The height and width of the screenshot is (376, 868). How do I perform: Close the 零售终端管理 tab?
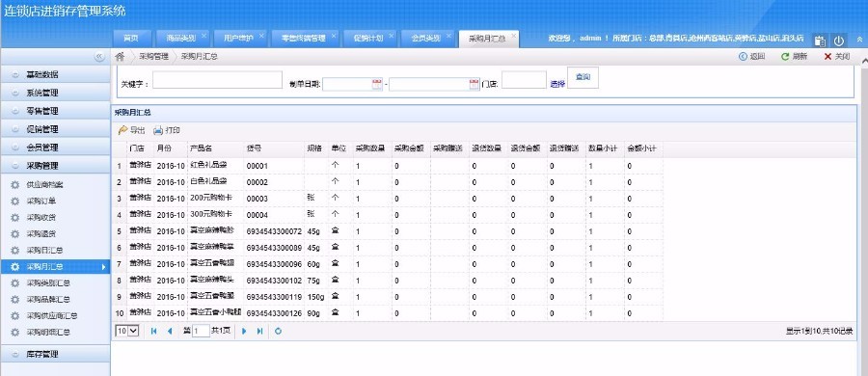click(x=334, y=36)
